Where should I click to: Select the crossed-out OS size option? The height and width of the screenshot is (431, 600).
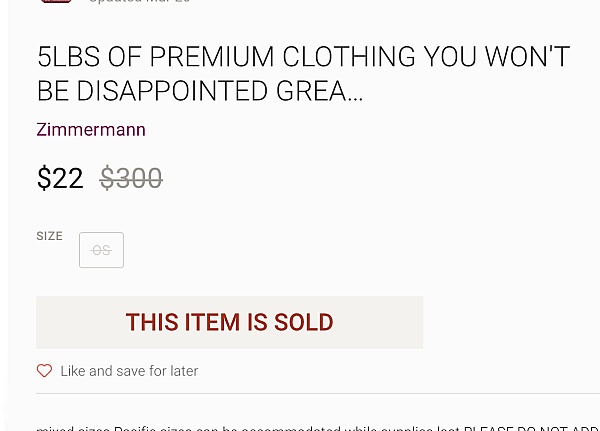pyautogui.click(x=101, y=250)
